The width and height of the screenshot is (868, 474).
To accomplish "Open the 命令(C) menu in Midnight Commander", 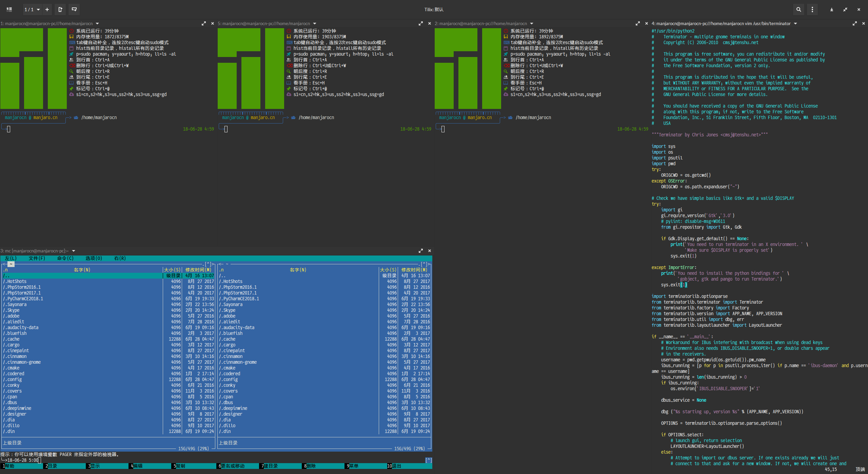I will tap(64, 259).
